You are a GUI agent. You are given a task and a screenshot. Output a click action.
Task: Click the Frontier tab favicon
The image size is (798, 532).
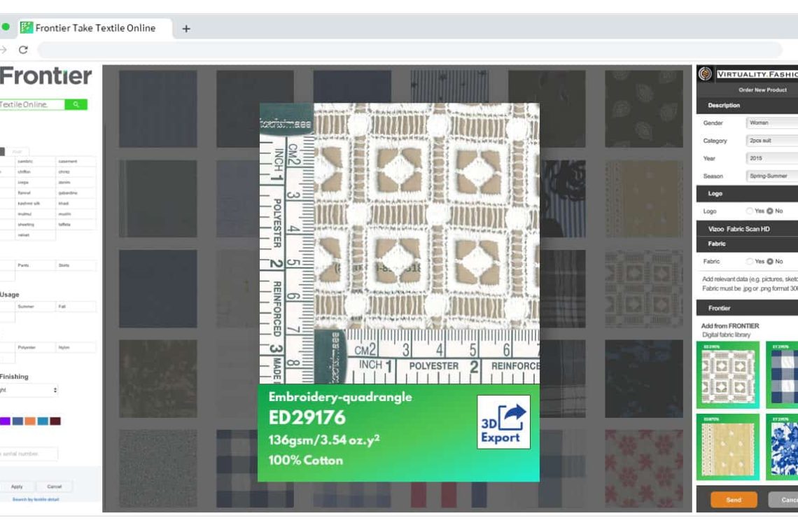coord(27,28)
